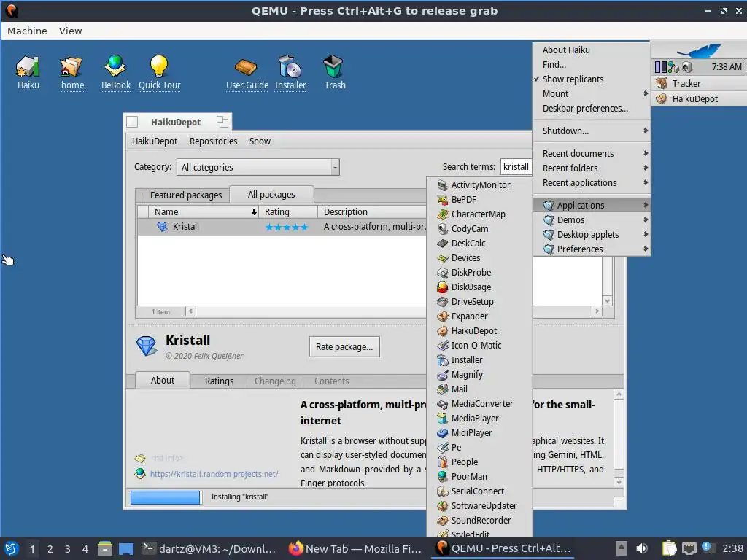Expand Desktop applets submenu
The image size is (747, 560).
[591, 235]
